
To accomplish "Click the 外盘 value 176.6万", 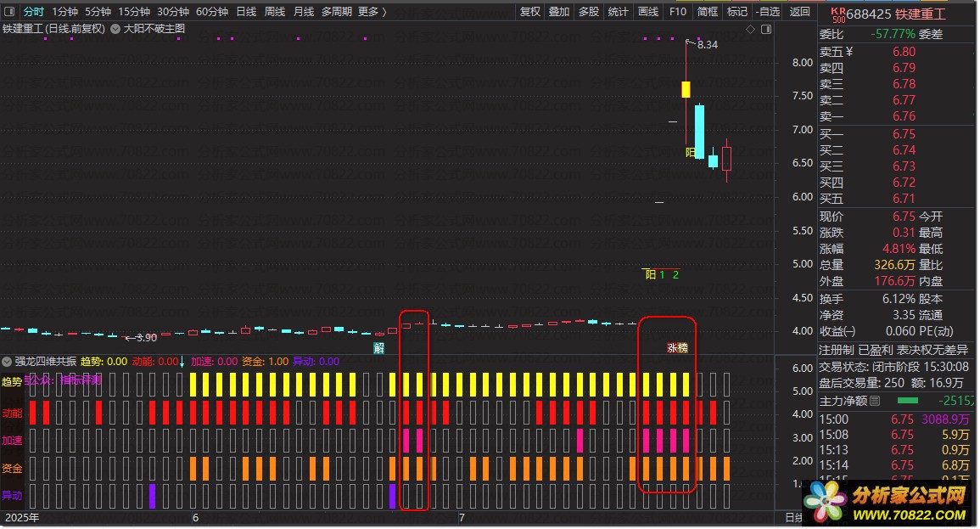I will [894, 281].
